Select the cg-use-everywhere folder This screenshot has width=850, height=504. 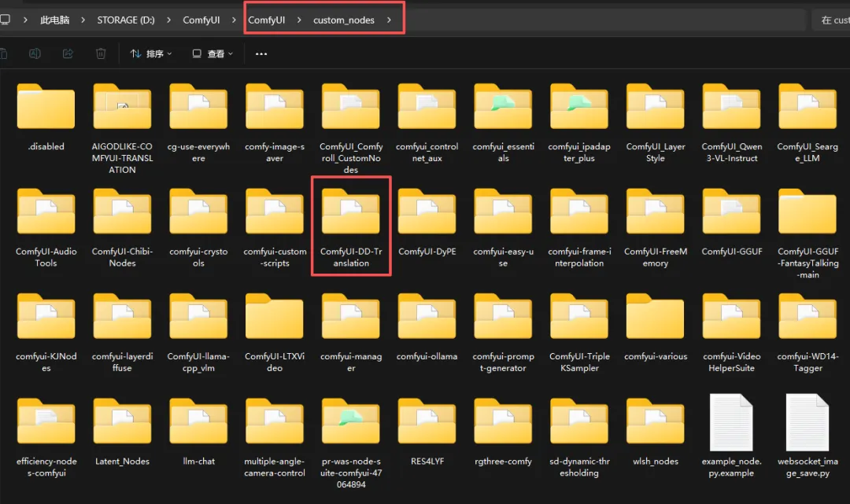198,107
